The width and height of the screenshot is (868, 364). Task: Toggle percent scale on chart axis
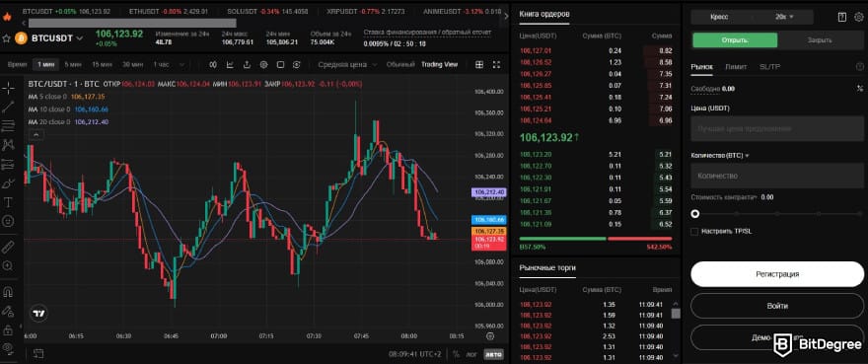[456, 353]
